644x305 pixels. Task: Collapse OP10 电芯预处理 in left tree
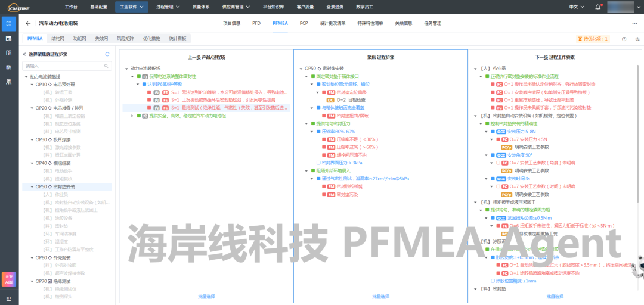pyautogui.click(x=32, y=84)
